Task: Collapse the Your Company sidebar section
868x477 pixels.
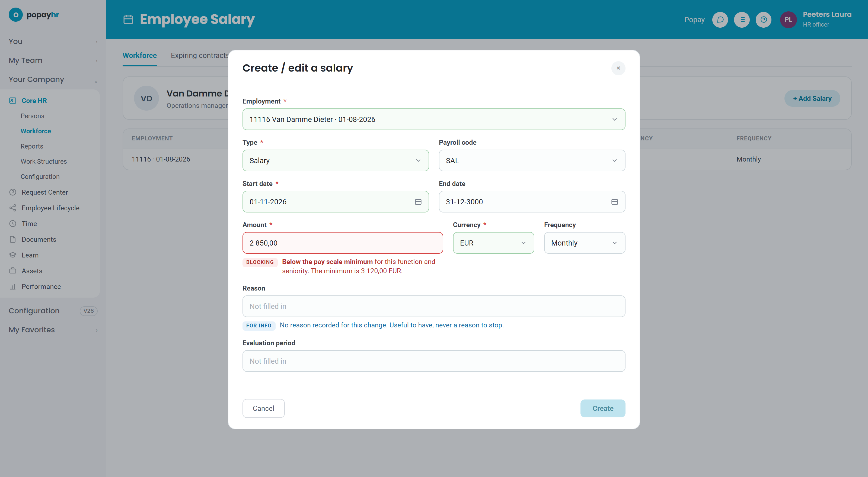Action: click(x=53, y=79)
